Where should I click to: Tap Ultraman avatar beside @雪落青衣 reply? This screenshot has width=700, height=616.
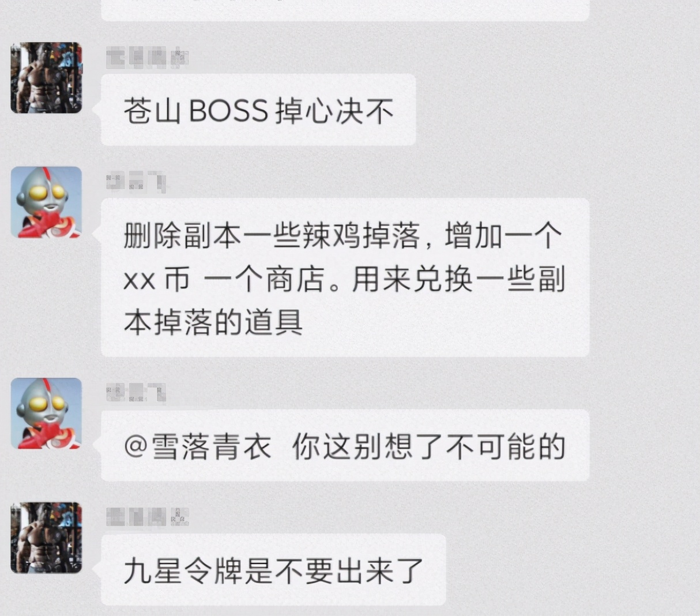pyautogui.click(x=46, y=413)
